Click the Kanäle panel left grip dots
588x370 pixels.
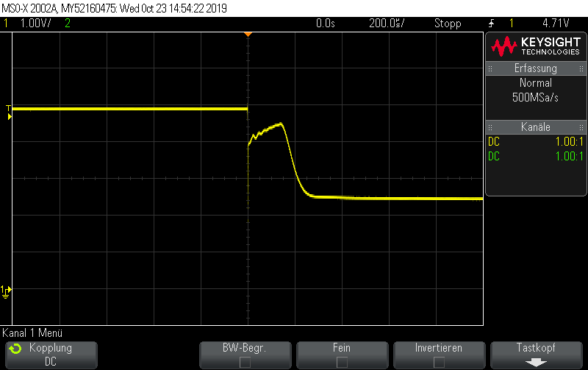(x=490, y=127)
